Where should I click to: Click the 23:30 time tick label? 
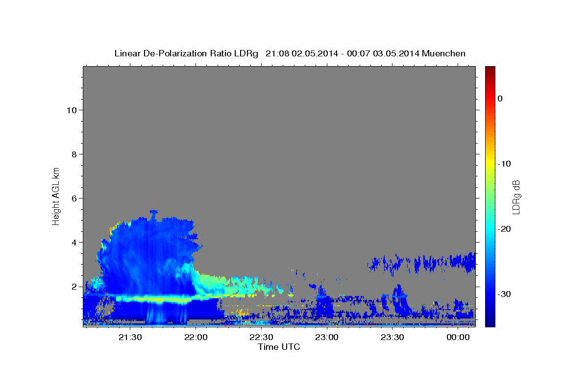[392, 338]
